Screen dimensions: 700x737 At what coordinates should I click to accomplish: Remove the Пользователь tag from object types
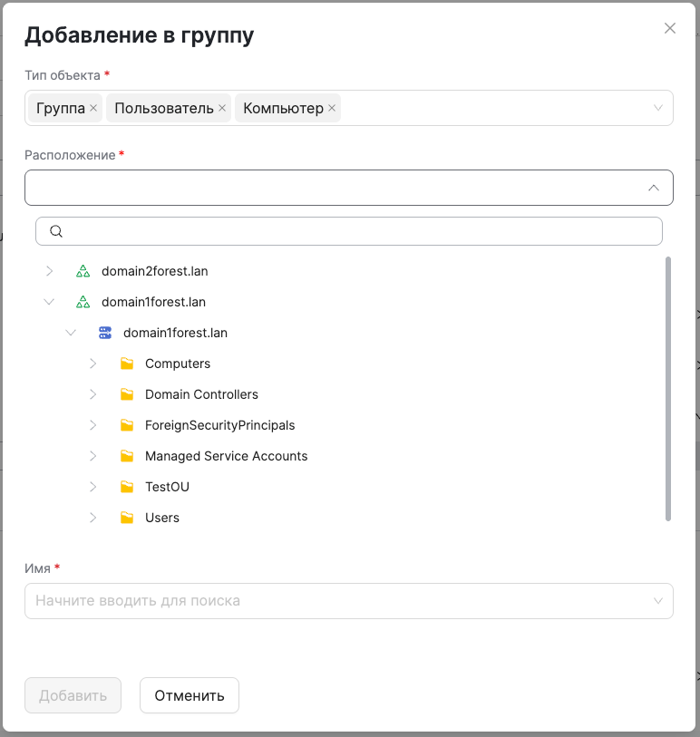click(x=222, y=107)
